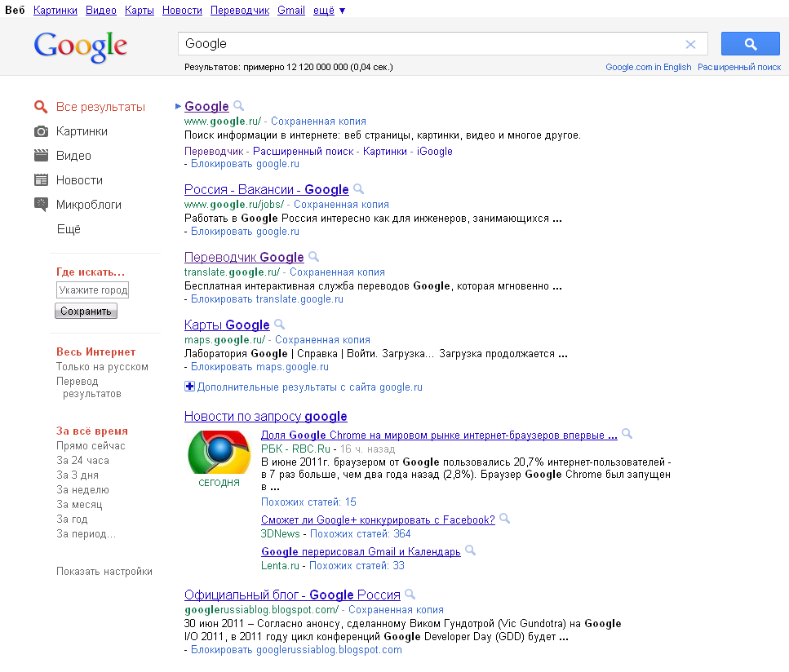Filter results Только на русском
The image size is (789, 672).
click(x=102, y=367)
